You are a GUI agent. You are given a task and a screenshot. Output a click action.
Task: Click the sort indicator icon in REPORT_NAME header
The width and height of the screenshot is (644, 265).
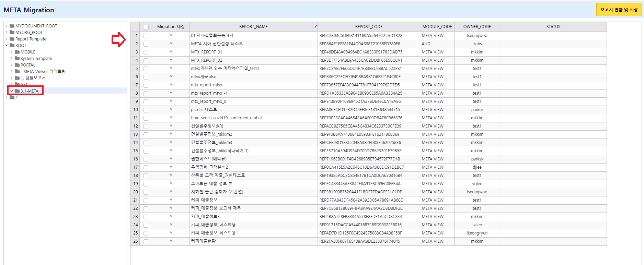(315, 27)
